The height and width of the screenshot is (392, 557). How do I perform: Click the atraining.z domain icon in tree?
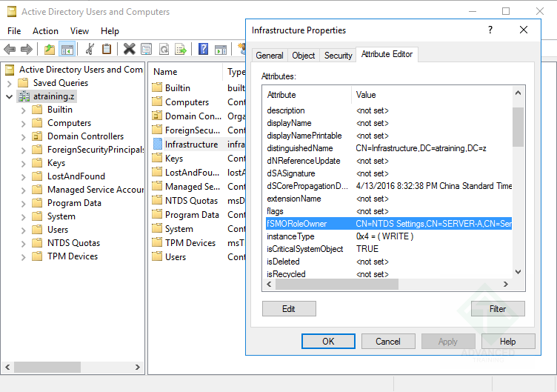point(24,96)
